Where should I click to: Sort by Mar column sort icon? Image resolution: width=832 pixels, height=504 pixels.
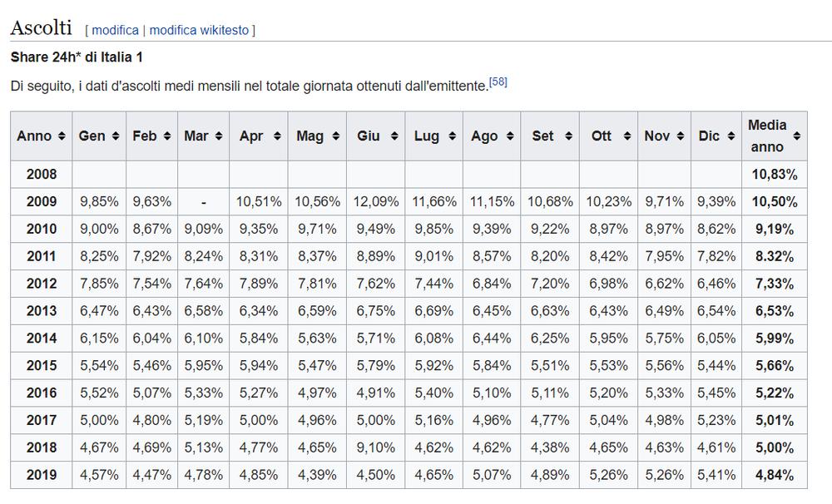[x=218, y=136]
